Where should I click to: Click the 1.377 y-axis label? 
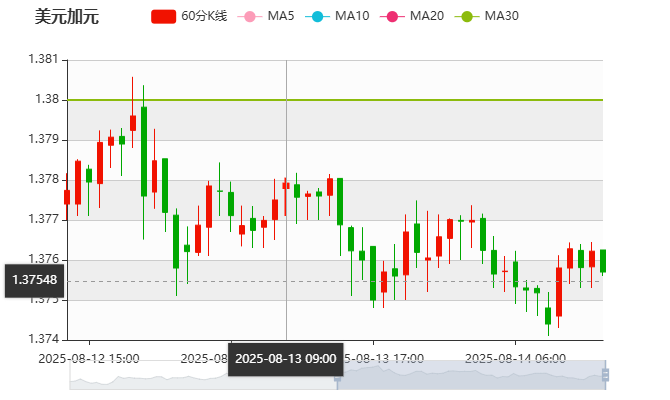tap(43, 219)
